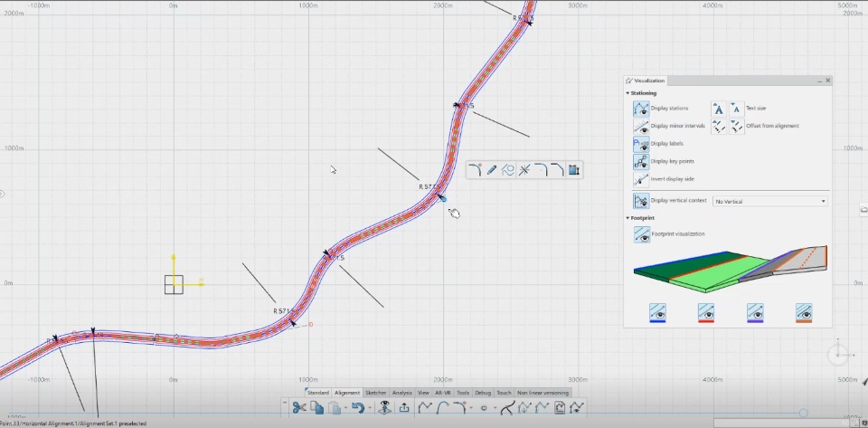
Task: Toggle Footprint visualization
Action: point(642,234)
